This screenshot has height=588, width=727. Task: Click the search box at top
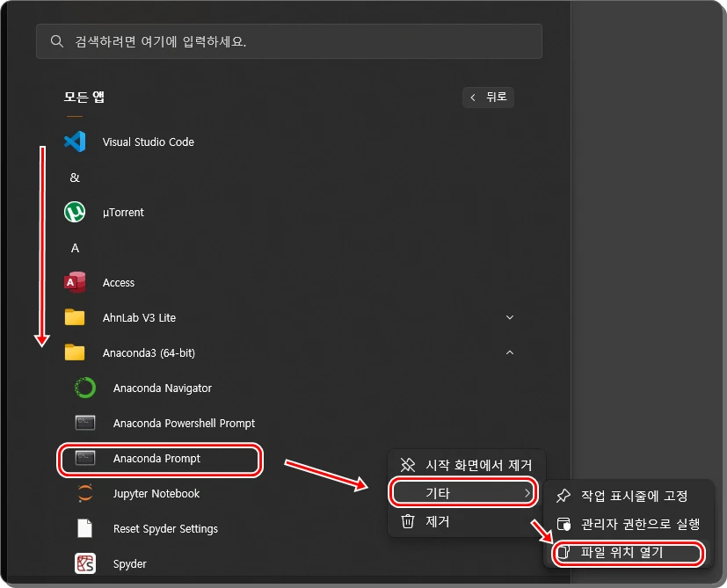click(x=289, y=41)
